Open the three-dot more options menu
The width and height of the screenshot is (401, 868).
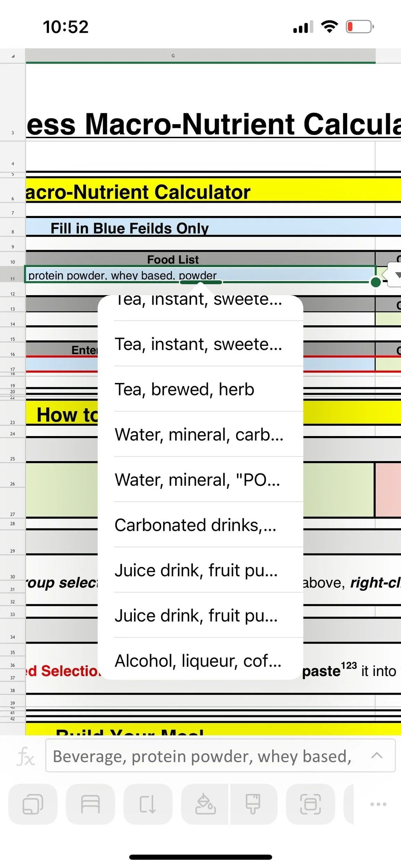click(378, 804)
